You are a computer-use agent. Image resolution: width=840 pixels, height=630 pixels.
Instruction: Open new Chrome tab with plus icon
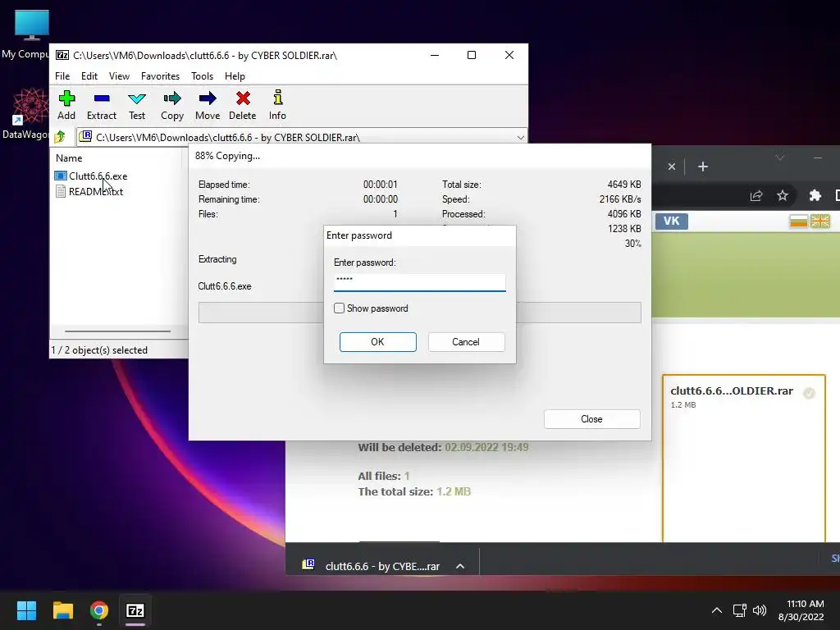tap(703, 167)
